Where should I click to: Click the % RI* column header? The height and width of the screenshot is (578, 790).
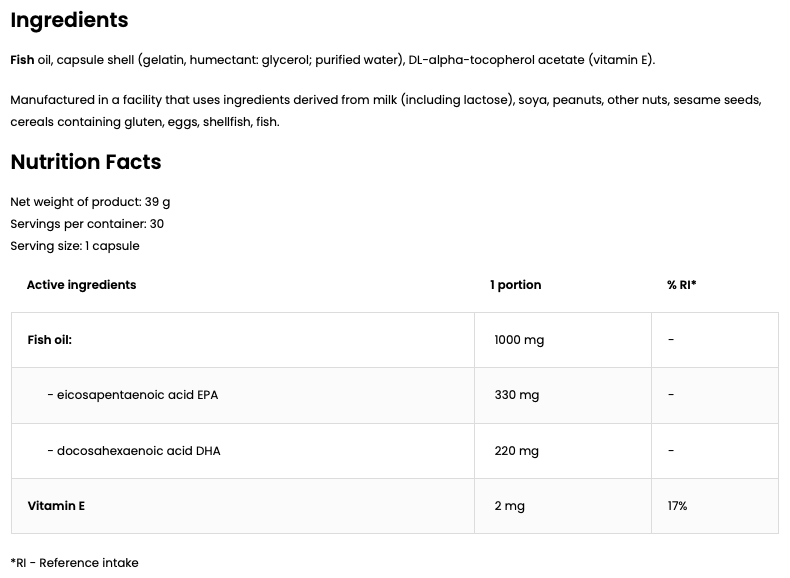click(681, 285)
